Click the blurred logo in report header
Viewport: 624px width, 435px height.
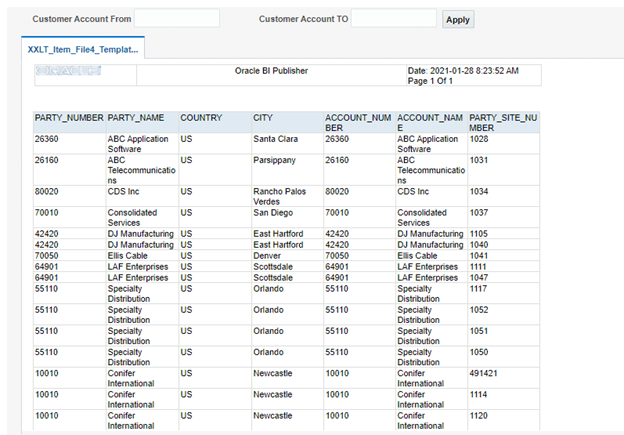click(69, 71)
